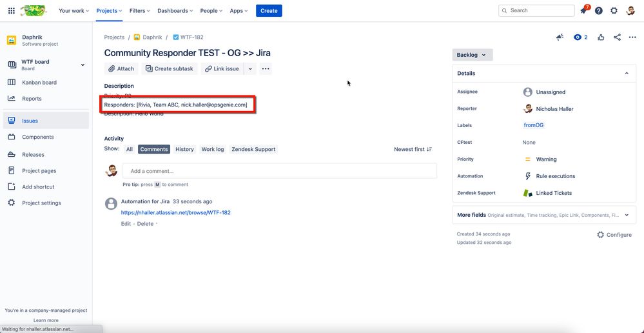Click the Learn more link

pos(46,320)
